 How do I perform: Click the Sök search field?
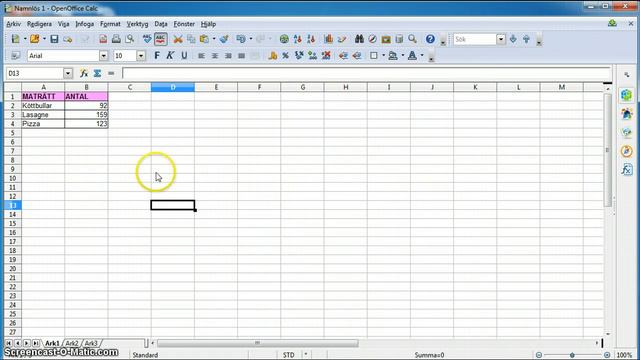(475, 39)
